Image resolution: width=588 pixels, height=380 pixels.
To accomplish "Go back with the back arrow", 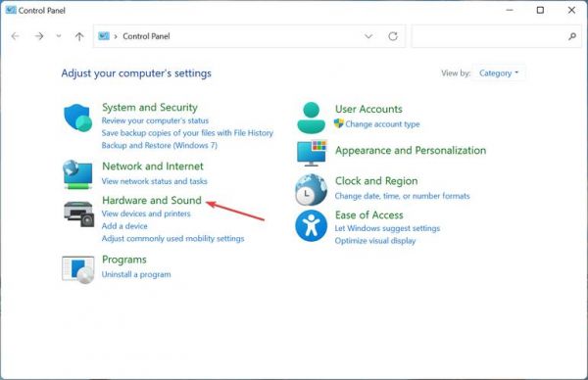I will point(16,36).
